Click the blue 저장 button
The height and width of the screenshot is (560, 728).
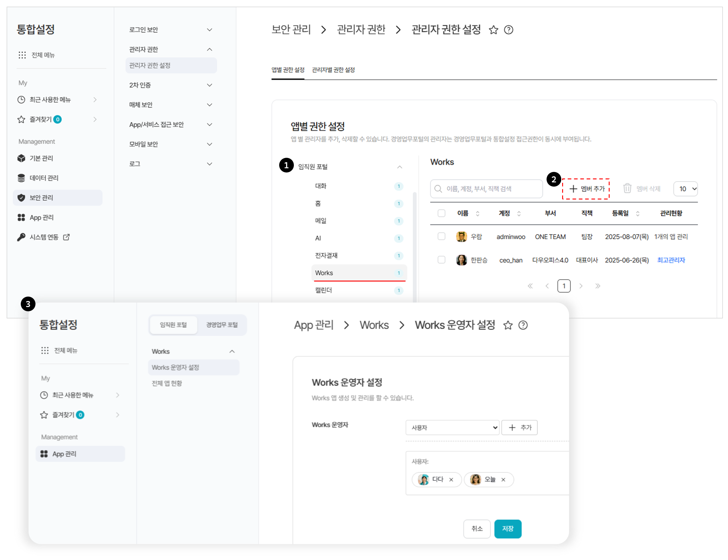click(507, 529)
